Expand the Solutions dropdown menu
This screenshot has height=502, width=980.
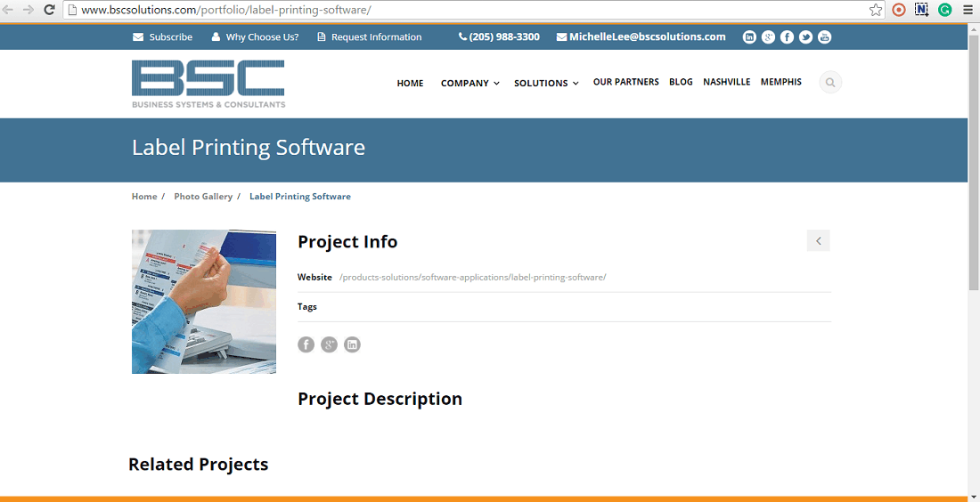pos(546,83)
